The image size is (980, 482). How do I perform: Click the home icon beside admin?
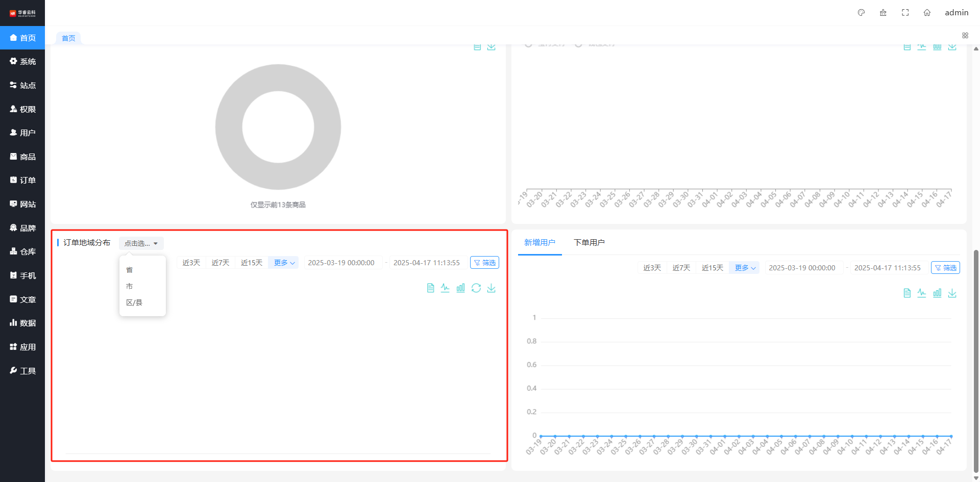[927, 13]
